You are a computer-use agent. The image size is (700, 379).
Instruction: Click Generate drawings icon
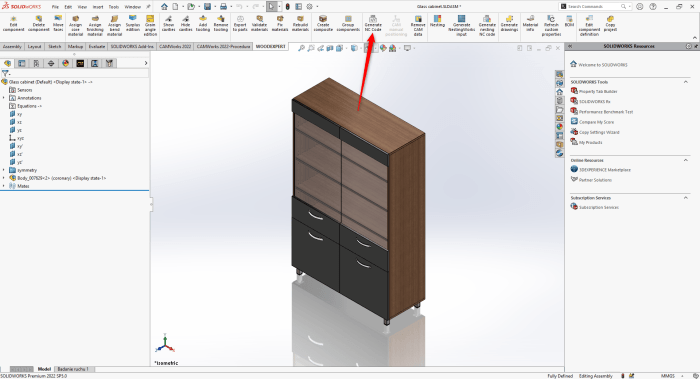pyautogui.click(x=509, y=24)
